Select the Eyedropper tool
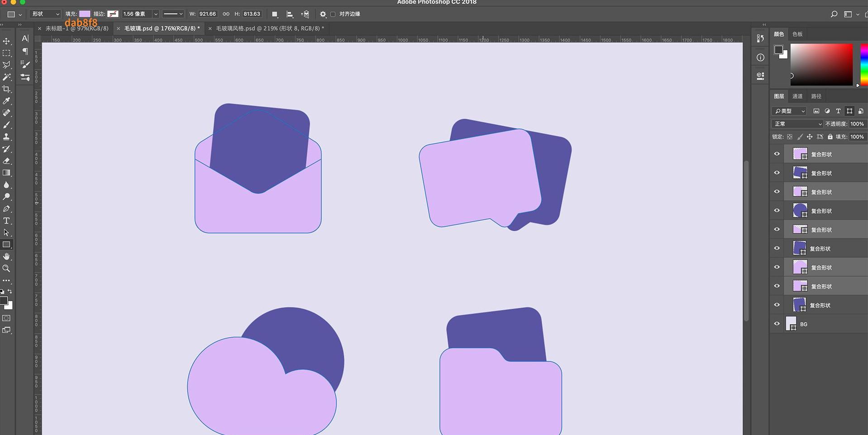 pos(7,100)
